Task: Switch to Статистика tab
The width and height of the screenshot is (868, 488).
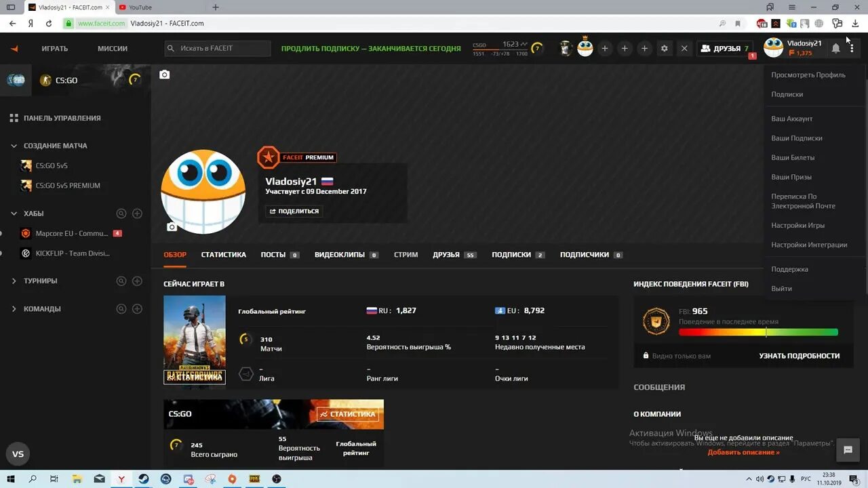Action: pyautogui.click(x=223, y=255)
